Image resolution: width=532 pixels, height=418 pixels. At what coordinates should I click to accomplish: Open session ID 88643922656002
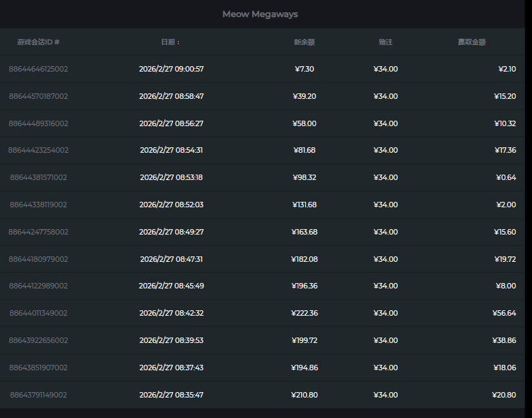pos(38,340)
